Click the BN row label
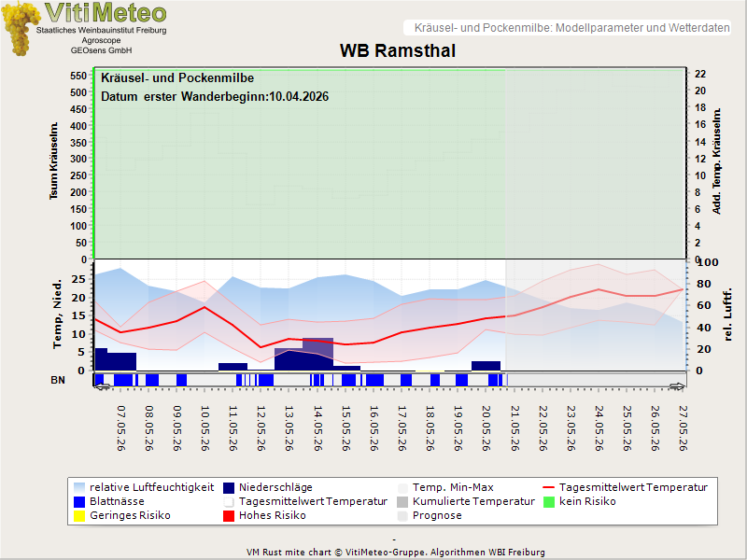This screenshot has width=747, height=560. pyautogui.click(x=58, y=380)
